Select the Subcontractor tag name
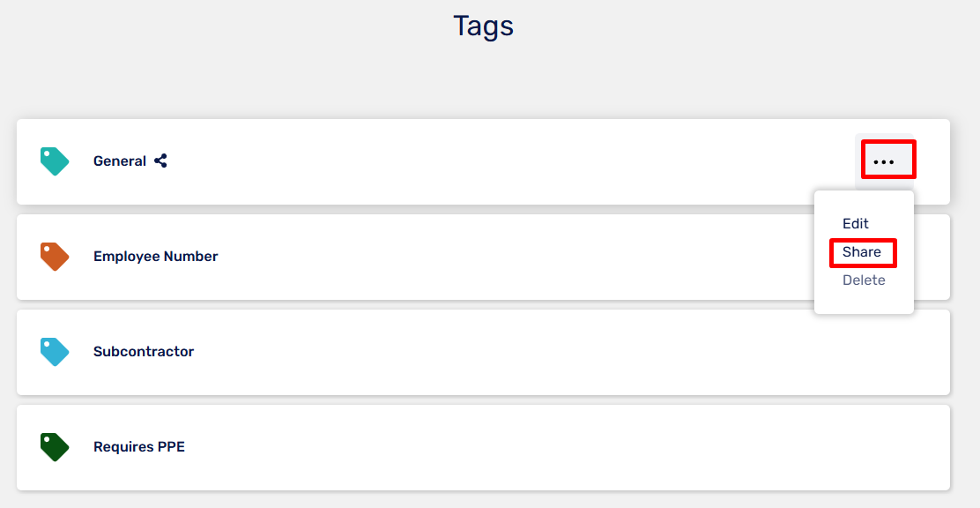980x508 pixels. [x=144, y=352]
